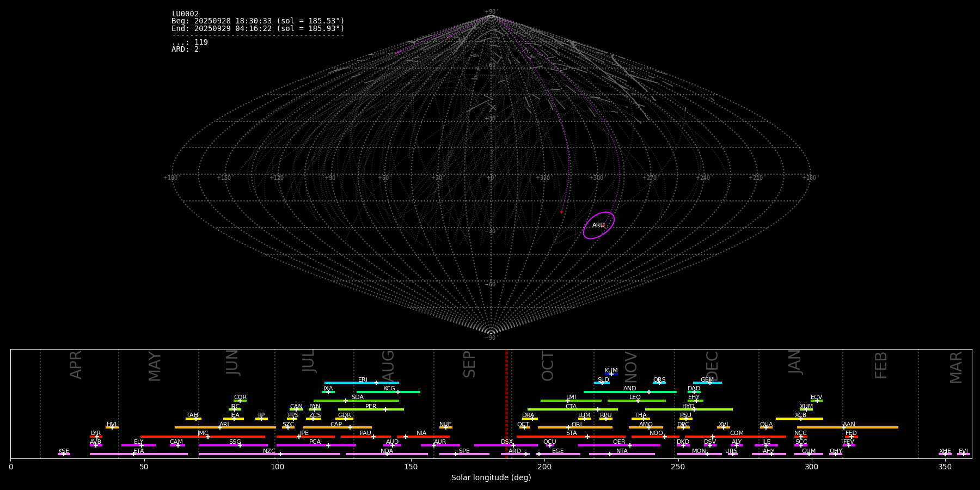
Task: Select the EVI shower bar
Action: (x=963, y=454)
